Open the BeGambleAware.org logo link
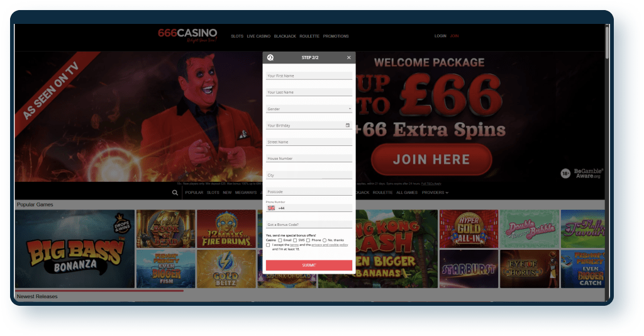644x336 pixels. coord(588,173)
